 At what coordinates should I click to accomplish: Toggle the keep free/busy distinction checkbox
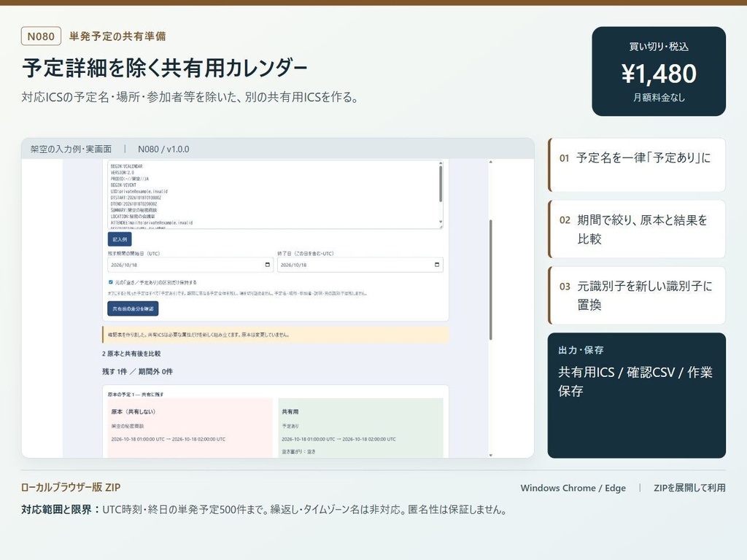tap(111, 282)
